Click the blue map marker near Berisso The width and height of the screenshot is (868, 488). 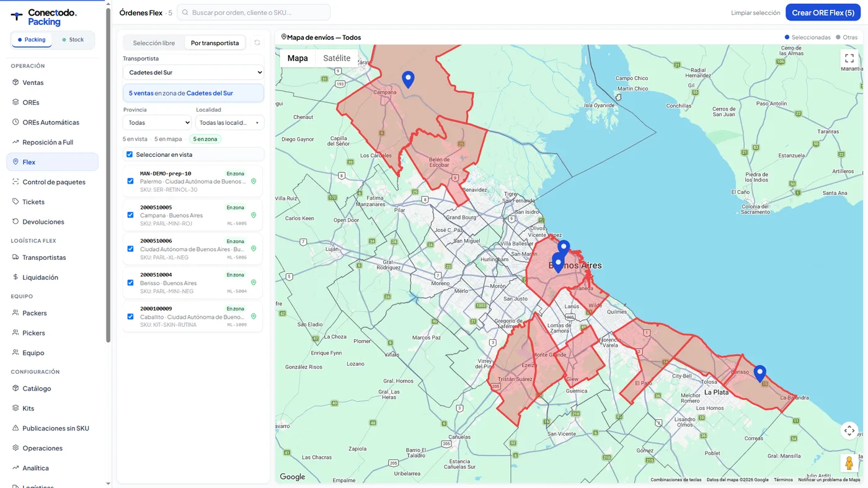(x=759, y=373)
